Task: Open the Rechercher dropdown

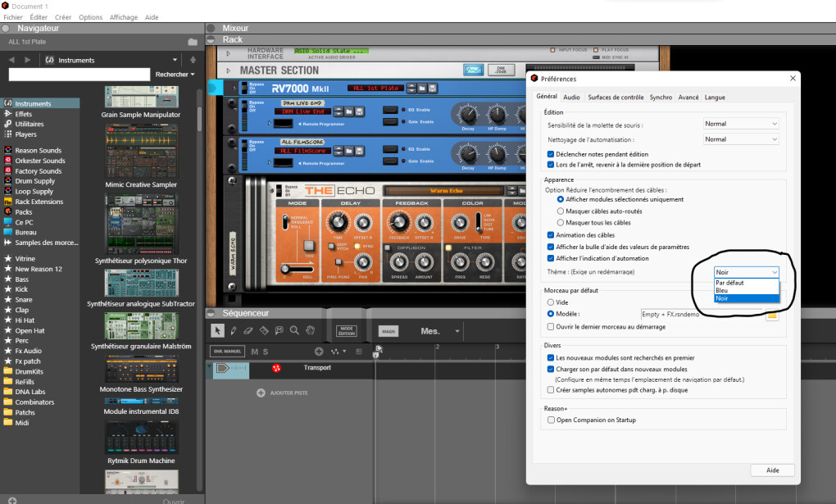Action: (175, 75)
